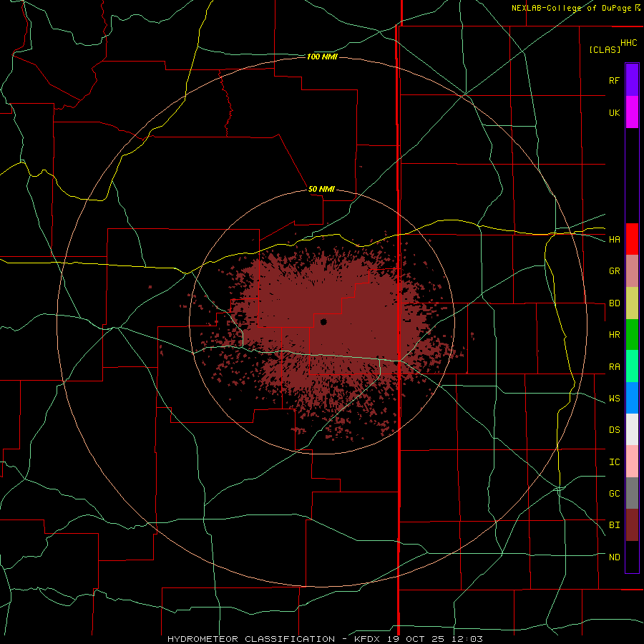Click the HHC product label
The width and height of the screenshot is (644, 644).
(x=628, y=43)
